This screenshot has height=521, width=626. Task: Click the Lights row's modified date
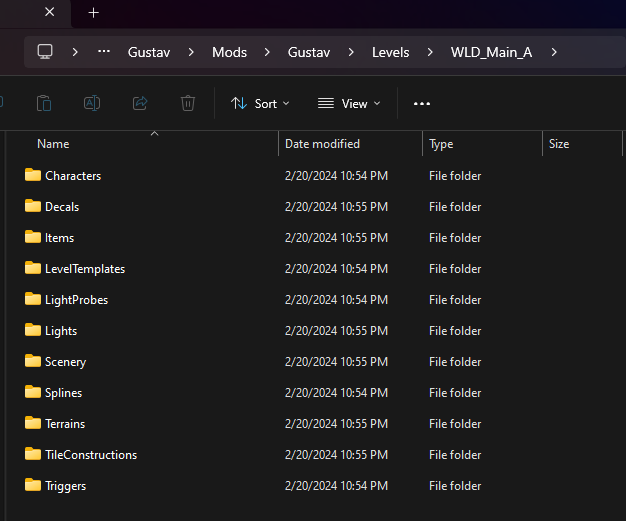tap(336, 331)
